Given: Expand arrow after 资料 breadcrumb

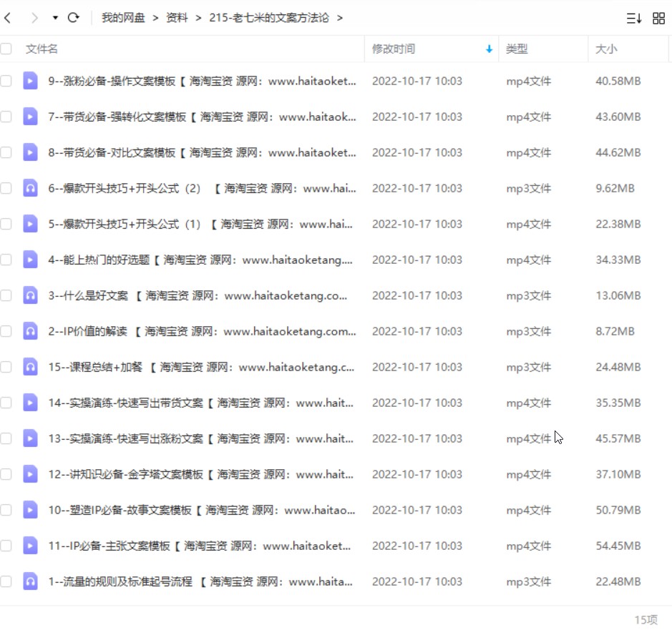Looking at the screenshot, I should [198, 18].
